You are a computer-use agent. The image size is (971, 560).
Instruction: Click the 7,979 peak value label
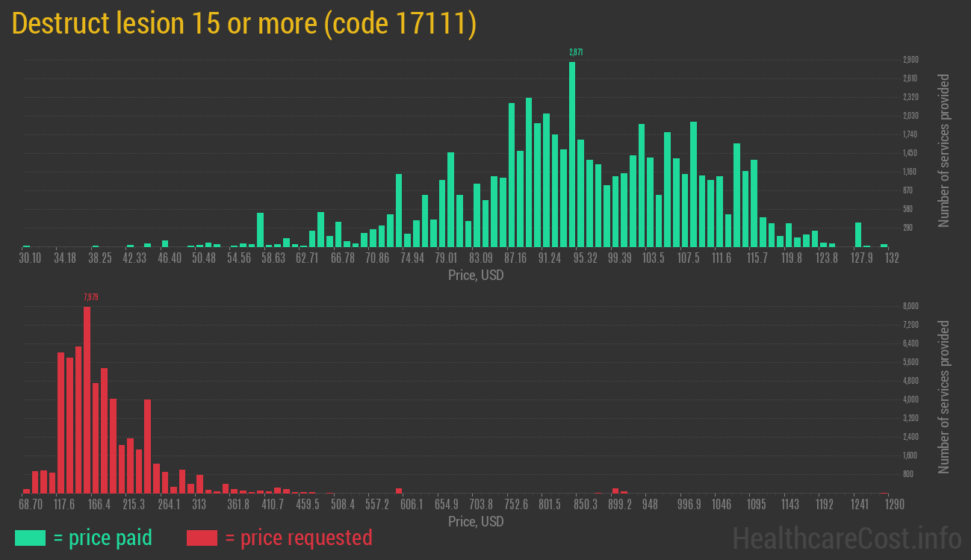click(x=90, y=297)
